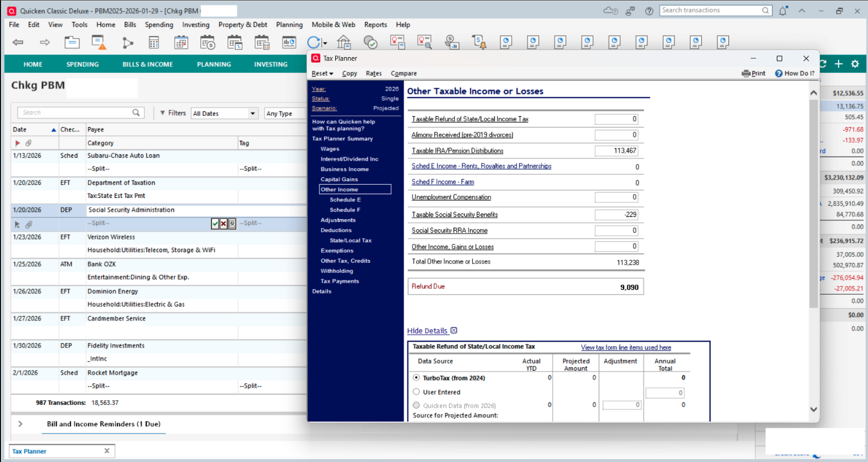Click the cloud sync icon
868x462 pixels.
(610, 11)
